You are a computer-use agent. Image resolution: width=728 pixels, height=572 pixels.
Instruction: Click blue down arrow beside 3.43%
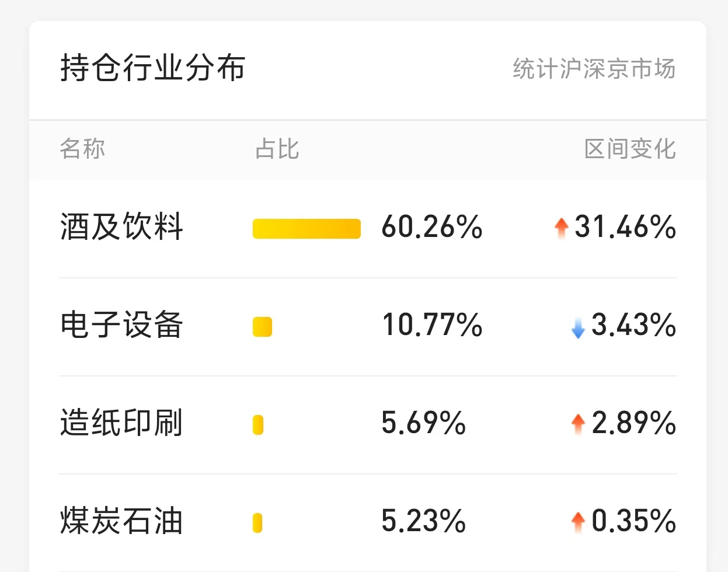[577, 327]
